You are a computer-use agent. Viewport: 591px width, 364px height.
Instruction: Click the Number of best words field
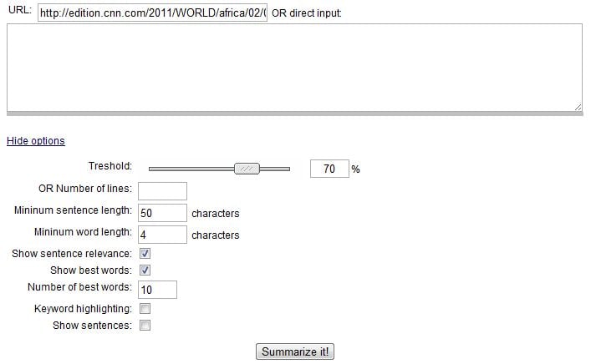[x=157, y=289]
